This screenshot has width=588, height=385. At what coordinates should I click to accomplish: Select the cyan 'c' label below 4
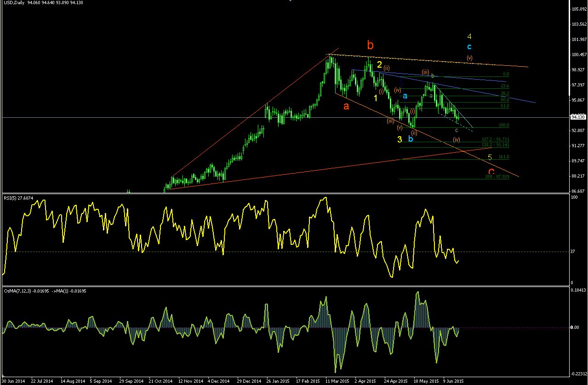(469, 47)
